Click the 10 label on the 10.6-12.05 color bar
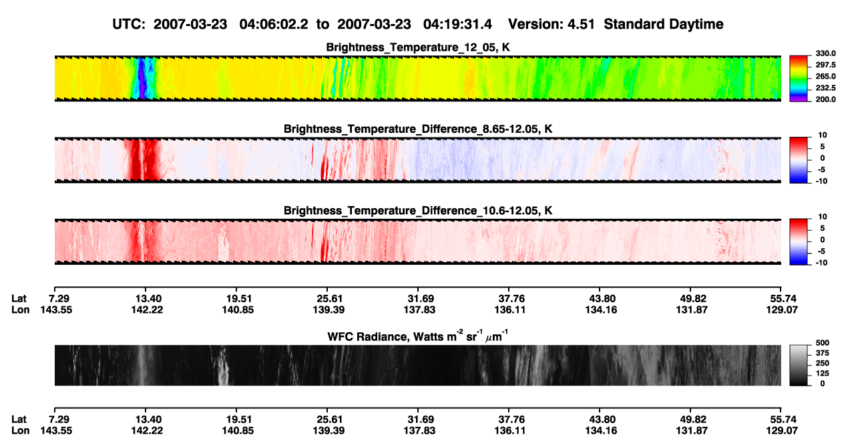 (x=821, y=217)
